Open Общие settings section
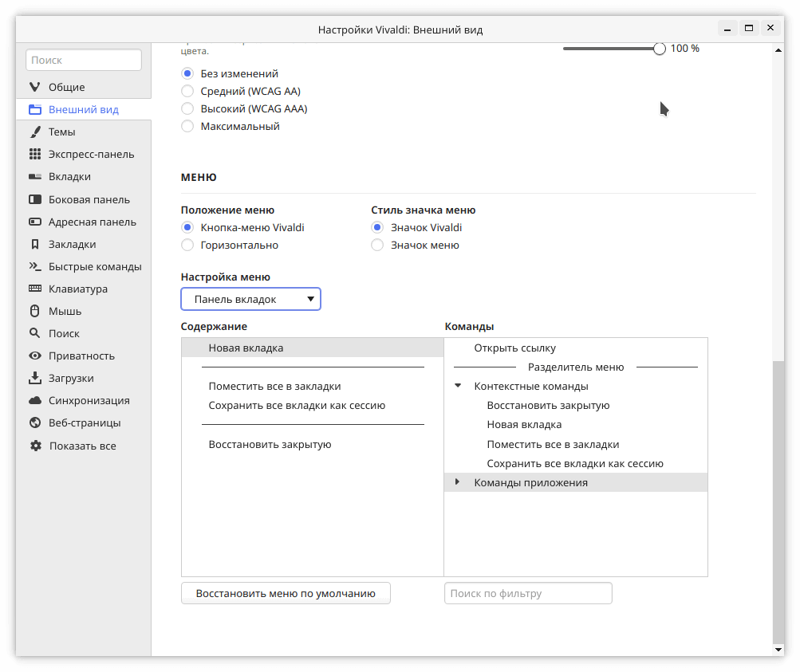The height and width of the screenshot is (672, 800). 83,87
